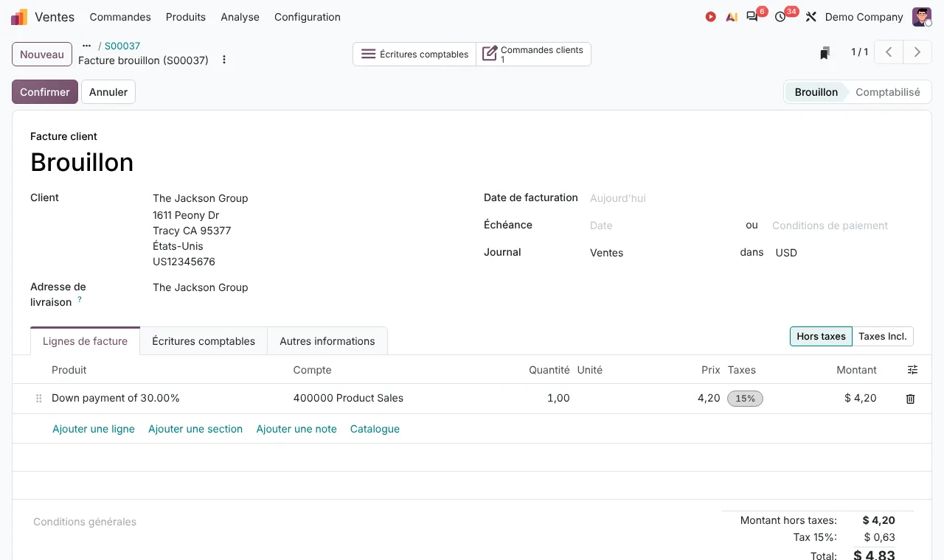This screenshot has width=944, height=560.
Task: Select the Hors taxes display option
Action: 821,337
